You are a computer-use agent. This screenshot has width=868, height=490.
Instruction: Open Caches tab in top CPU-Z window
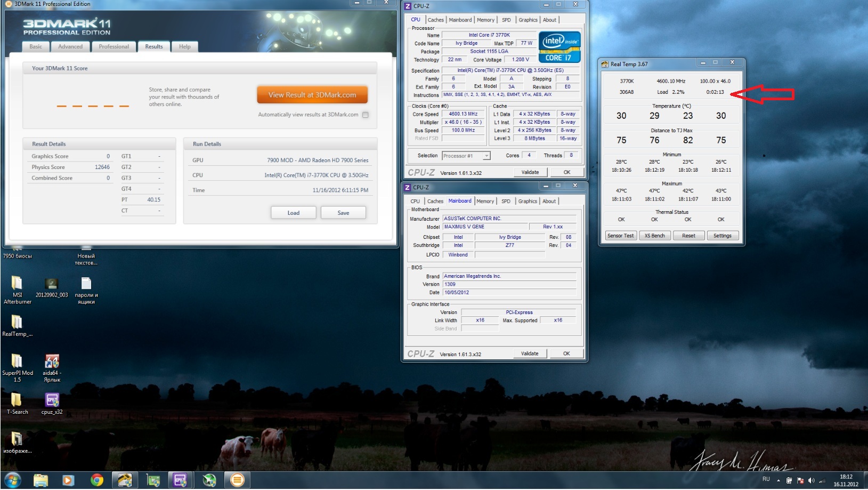(436, 20)
